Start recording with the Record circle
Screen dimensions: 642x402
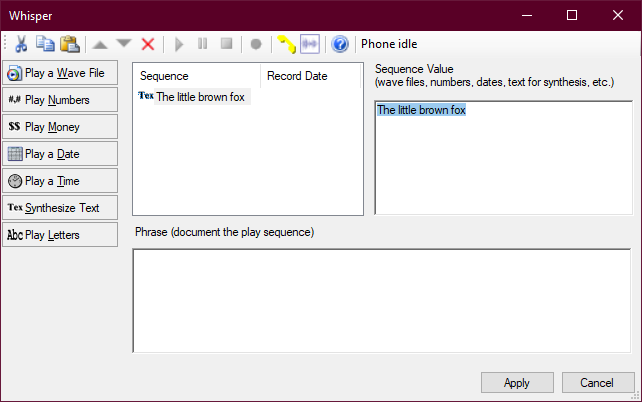coord(256,44)
